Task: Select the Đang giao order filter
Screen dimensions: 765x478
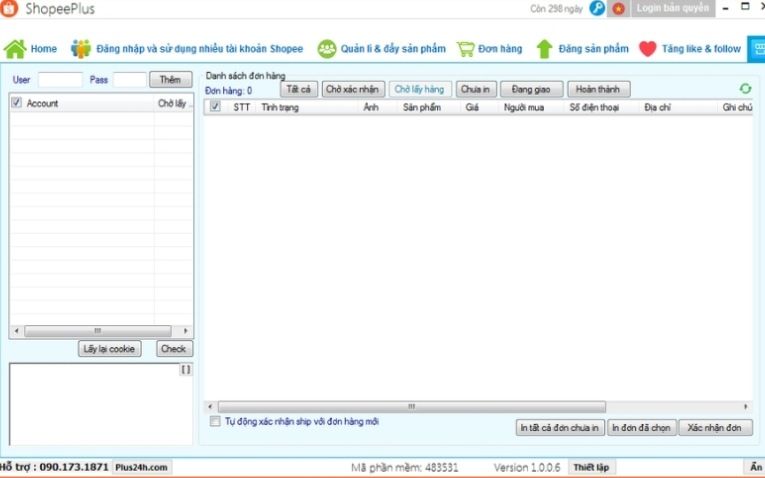Action: (x=531, y=89)
